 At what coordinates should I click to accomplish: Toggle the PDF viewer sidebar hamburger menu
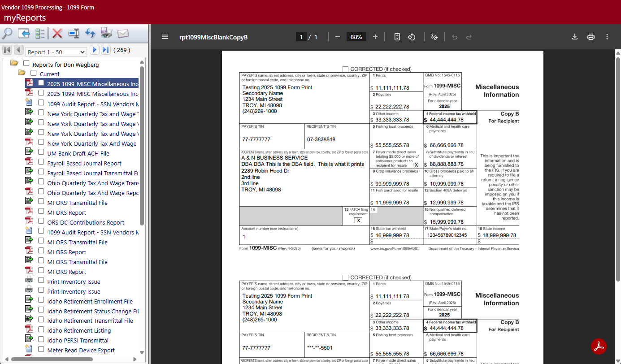pos(165,37)
